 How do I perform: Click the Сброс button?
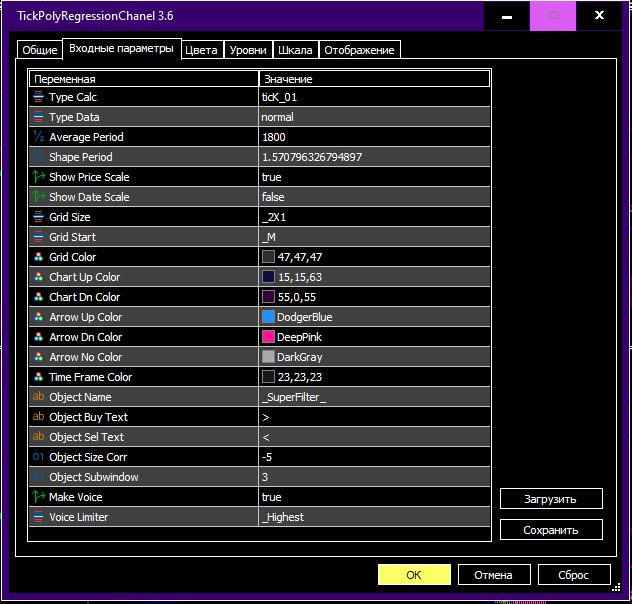pos(574,575)
